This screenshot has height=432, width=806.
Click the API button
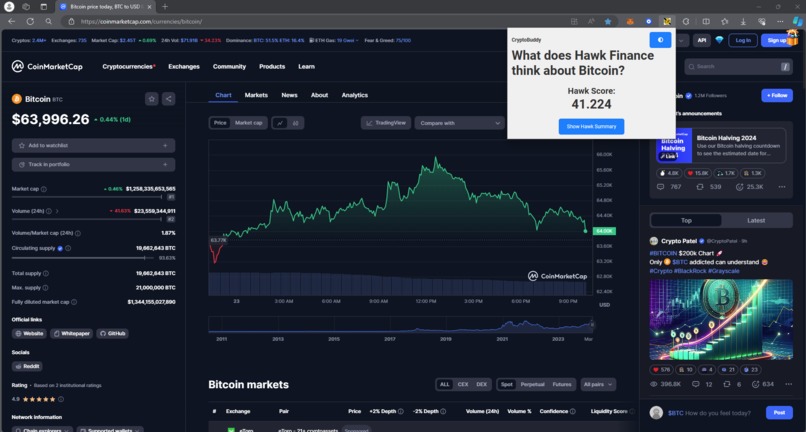tap(702, 40)
